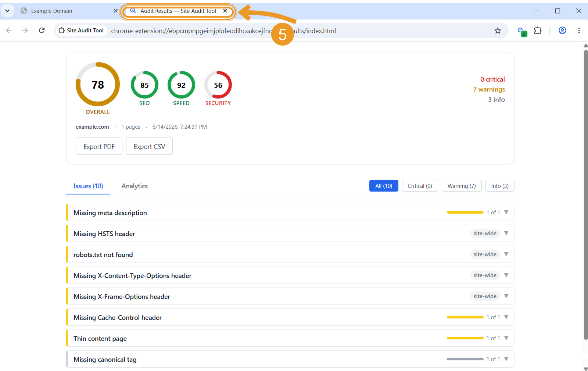Image resolution: width=588 pixels, height=371 pixels.
Task: Click the Missing canonical tag progress bar
Action: 465,359
